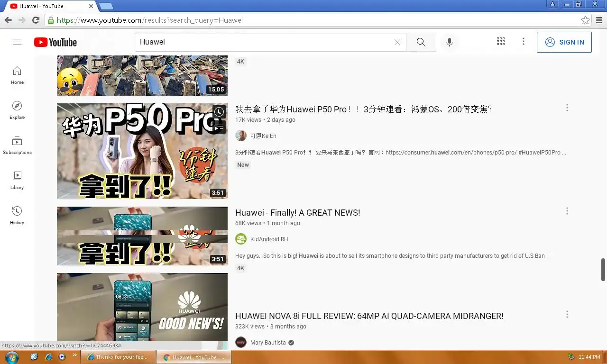Switch to 'Thanks for your fee...' taskbar window
The image size is (607, 364).
pos(118,357)
